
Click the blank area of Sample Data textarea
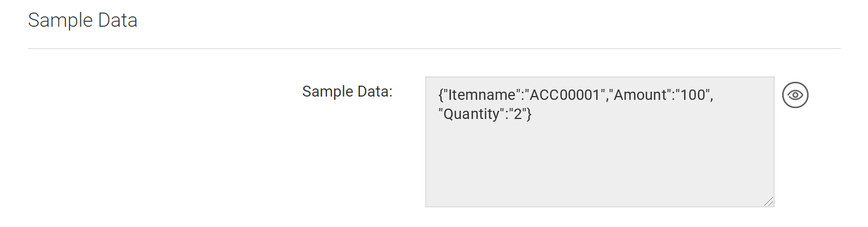(599, 164)
